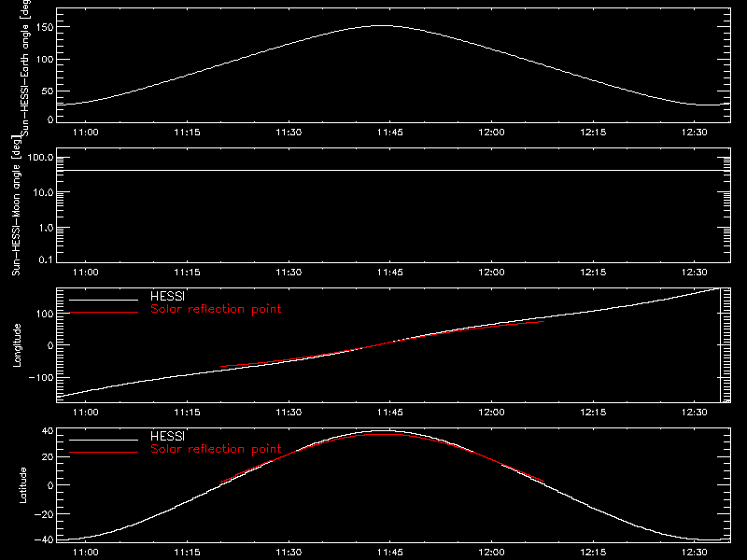
Task: Click the 1.0 tick on Moon angle axis
Action: tap(46, 228)
